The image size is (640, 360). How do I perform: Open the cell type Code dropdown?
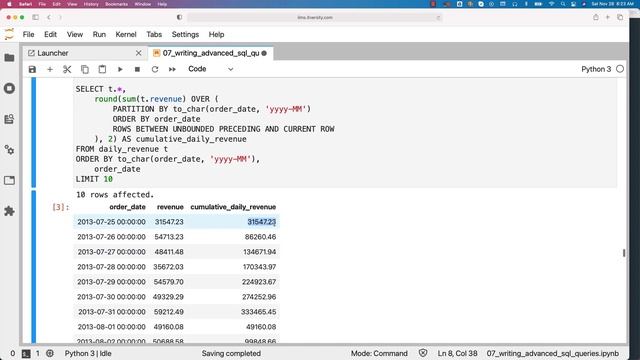211,69
